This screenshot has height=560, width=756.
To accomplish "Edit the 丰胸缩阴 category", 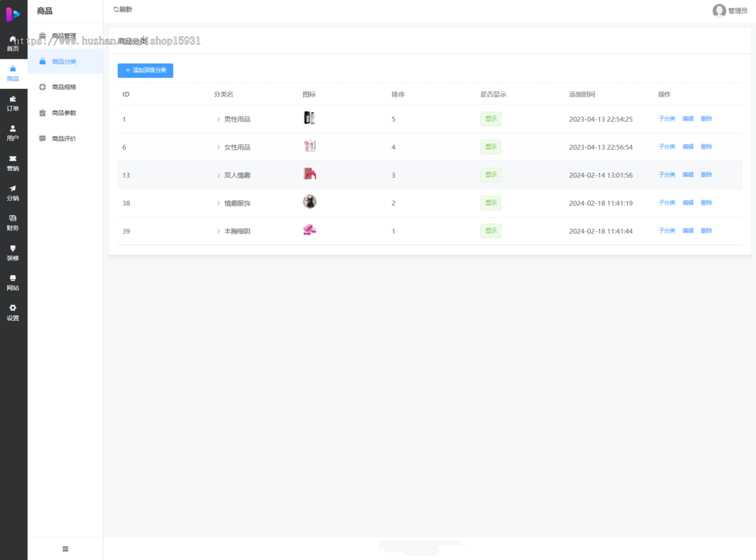I will click(x=688, y=231).
